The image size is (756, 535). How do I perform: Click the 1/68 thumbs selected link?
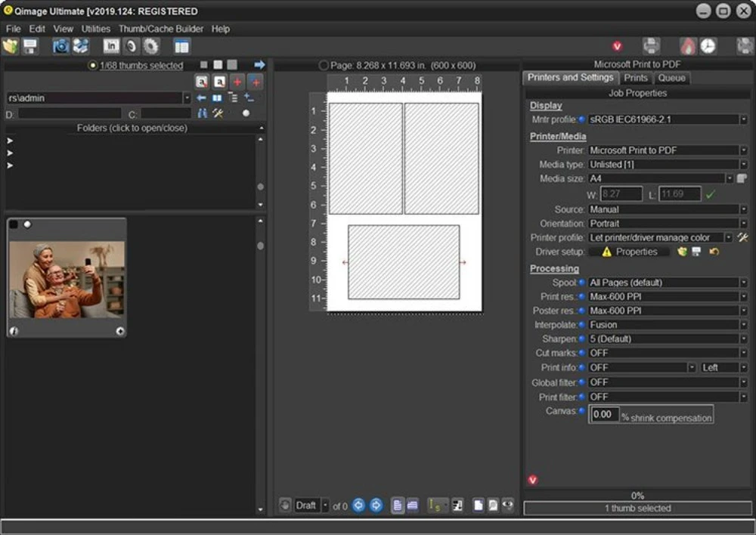coord(141,66)
